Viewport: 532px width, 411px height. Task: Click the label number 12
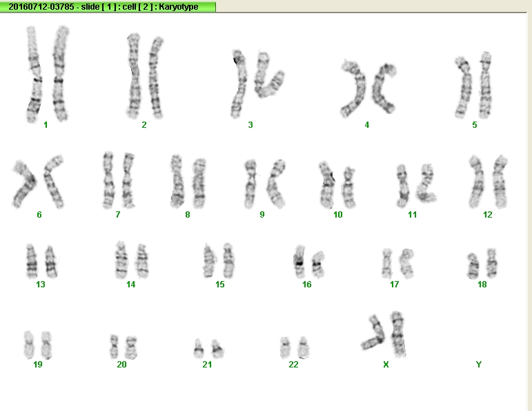[488, 215]
